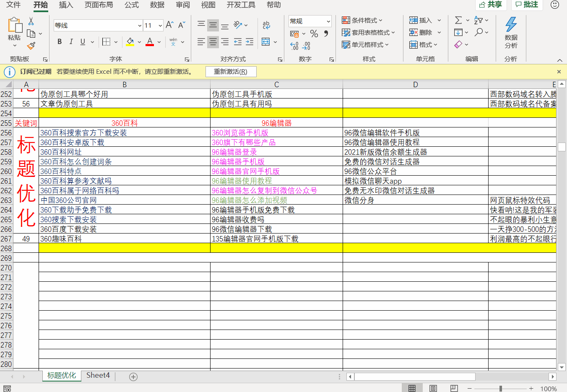Open the font group dialog launcher
The image size is (567, 392).
[187, 60]
